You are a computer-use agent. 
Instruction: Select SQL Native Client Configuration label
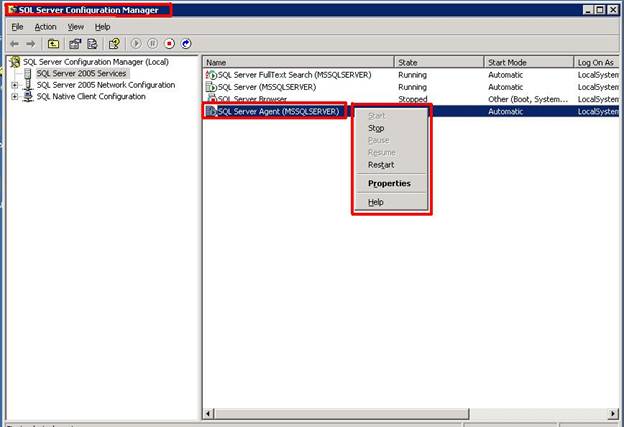click(91, 97)
